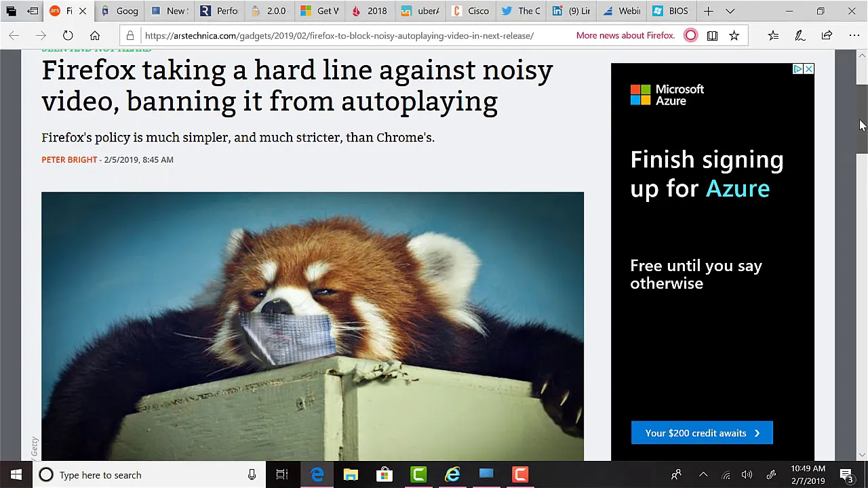
Task: Click the Microsoft Azure logo in ad
Action: [x=667, y=95]
